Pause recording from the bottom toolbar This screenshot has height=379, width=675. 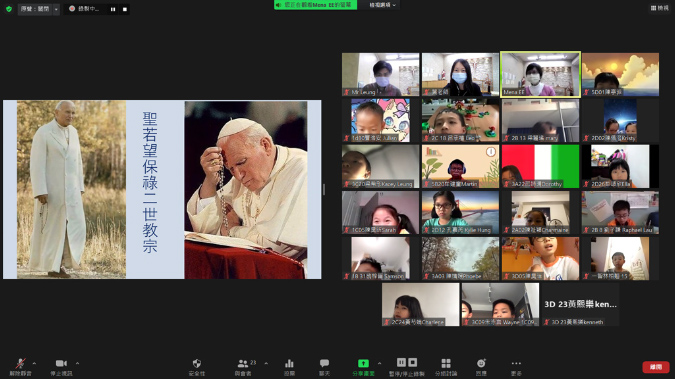(401, 362)
